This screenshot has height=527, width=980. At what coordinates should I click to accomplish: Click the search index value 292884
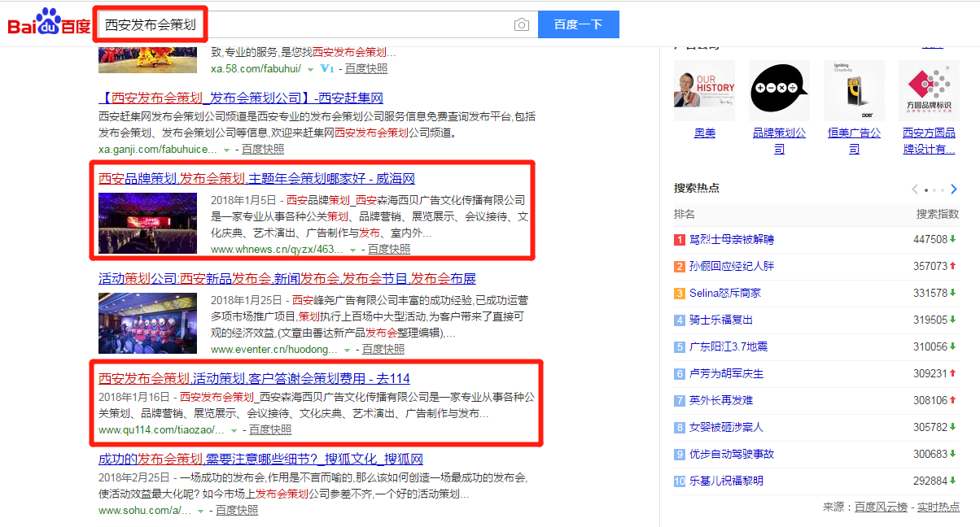(x=930, y=481)
